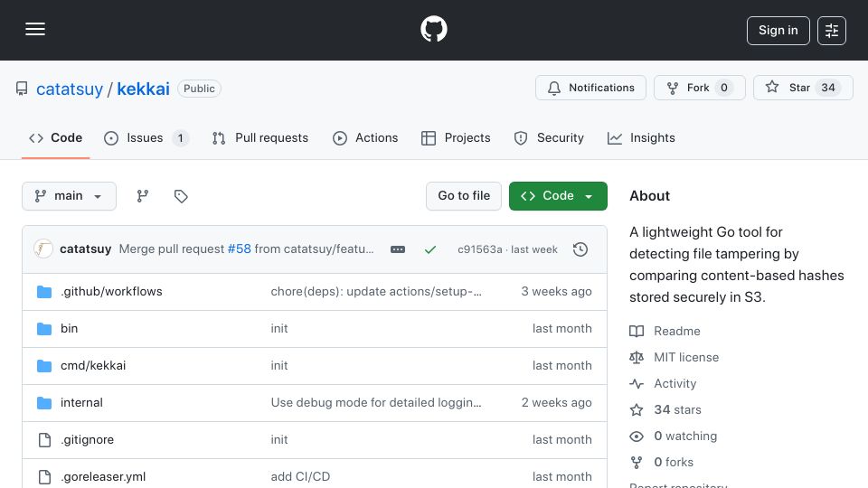Click the Fork count badge 0
The width and height of the screenshot is (868, 488).
[x=724, y=88]
